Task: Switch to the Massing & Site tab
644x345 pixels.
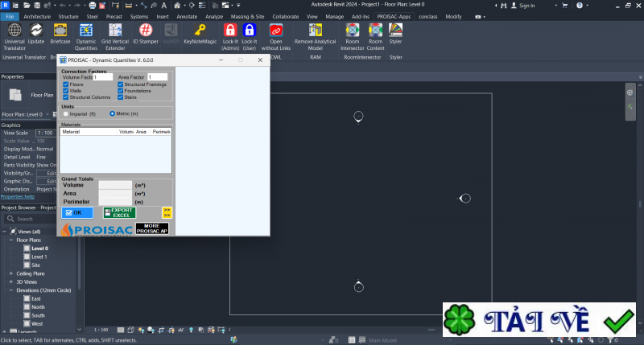Action: tap(246, 15)
